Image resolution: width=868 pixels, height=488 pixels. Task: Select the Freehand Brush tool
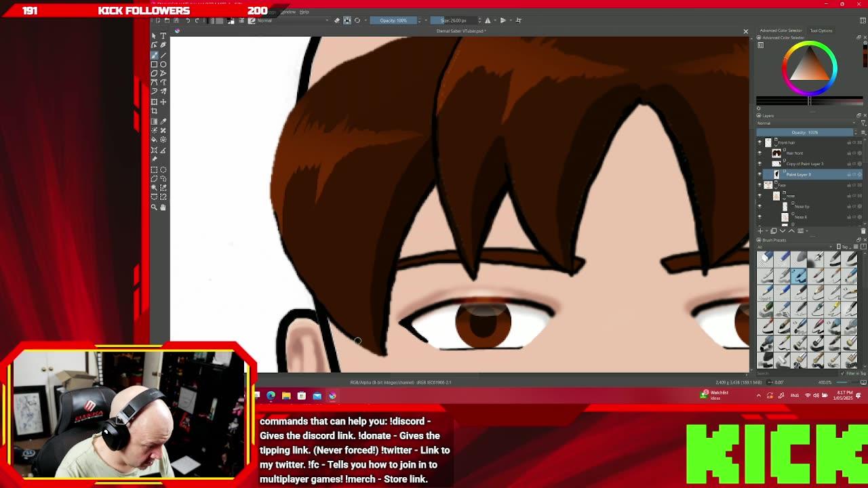154,55
